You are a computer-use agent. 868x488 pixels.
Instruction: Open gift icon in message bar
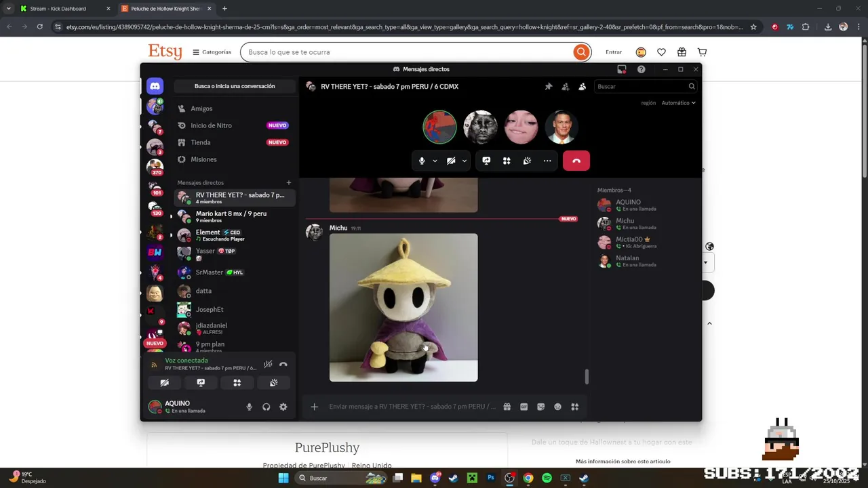click(x=507, y=407)
